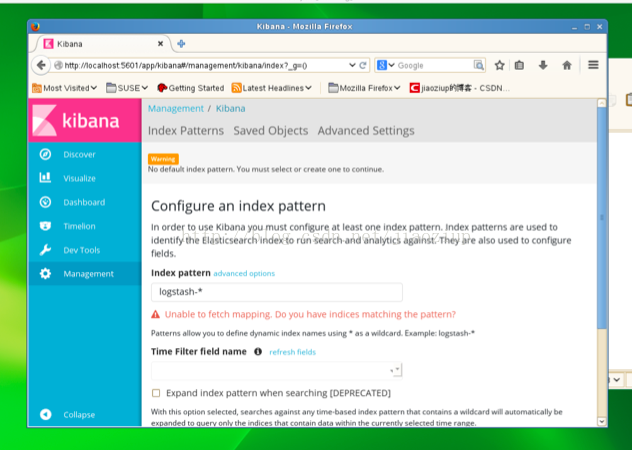Click the Management breadcrumb link
Screen dimensions: 632x450
point(176,108)
